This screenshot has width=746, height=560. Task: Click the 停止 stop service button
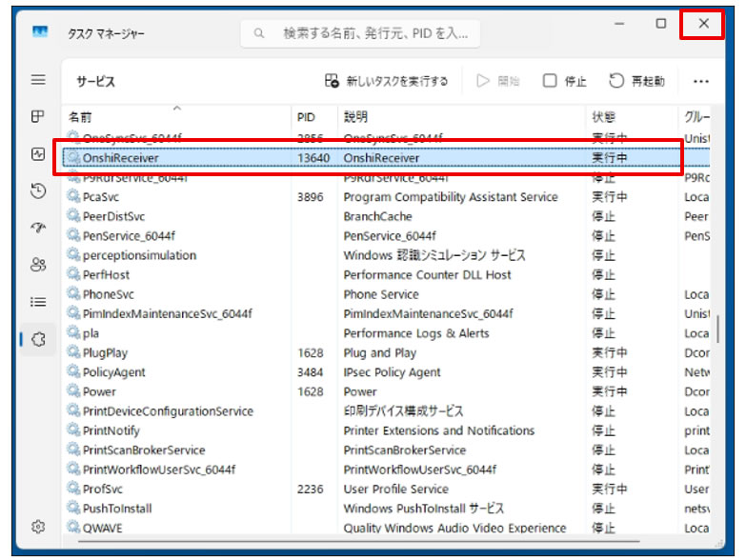point(564,81)
